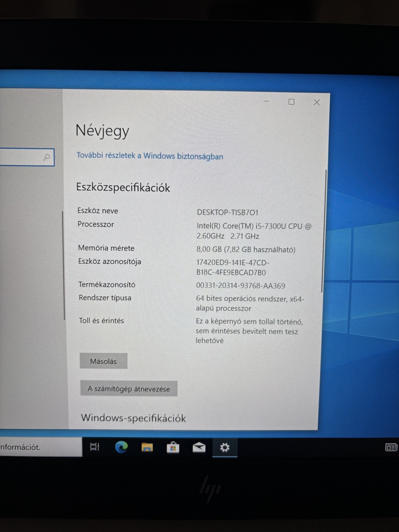
Task: Click the Settings gear taskbar icon
Action: coord(225,448)
